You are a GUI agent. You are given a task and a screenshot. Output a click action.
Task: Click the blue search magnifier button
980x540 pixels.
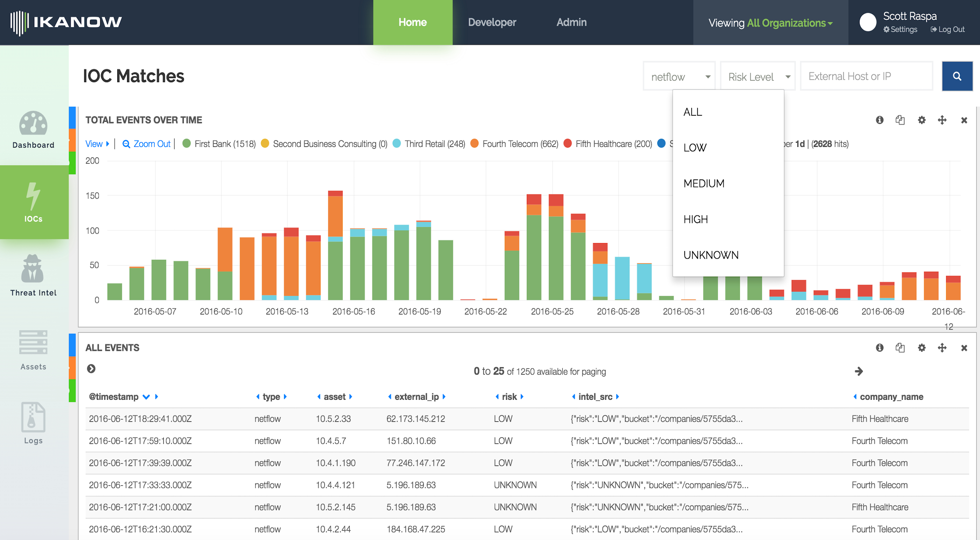pyautogui.click(x=957, y=77)
